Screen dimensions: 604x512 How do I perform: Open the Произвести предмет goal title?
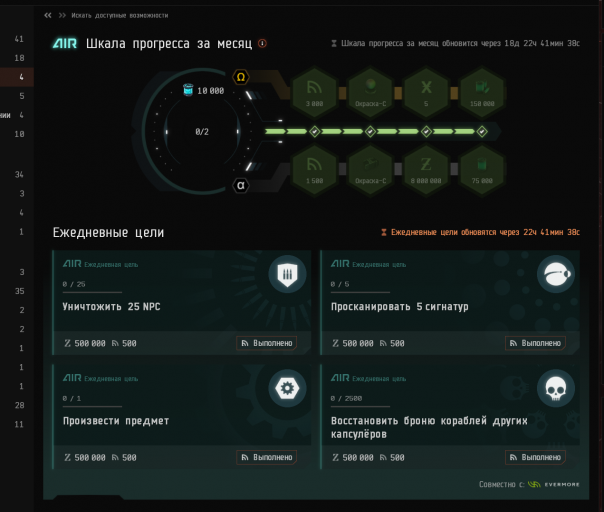point(116,421)
